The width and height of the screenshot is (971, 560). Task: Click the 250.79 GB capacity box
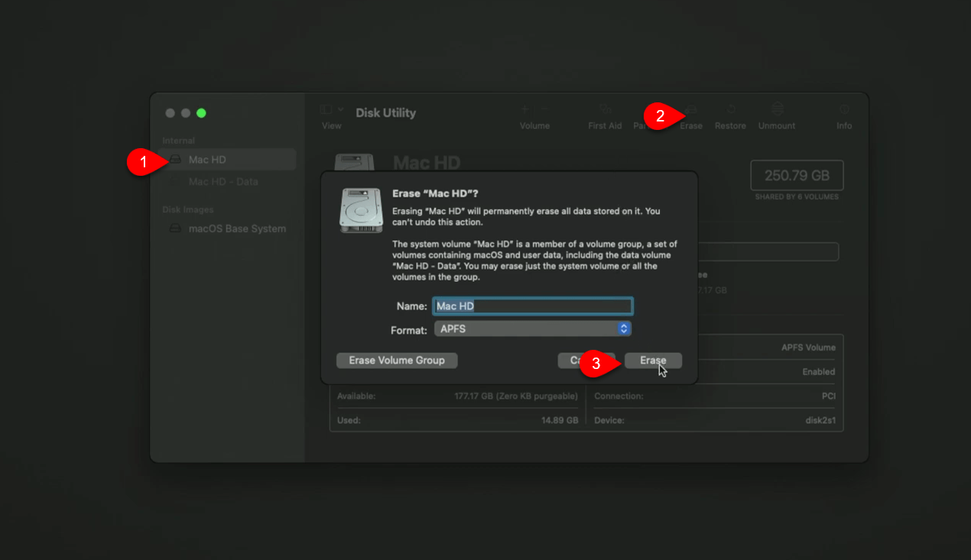point(797,176)
